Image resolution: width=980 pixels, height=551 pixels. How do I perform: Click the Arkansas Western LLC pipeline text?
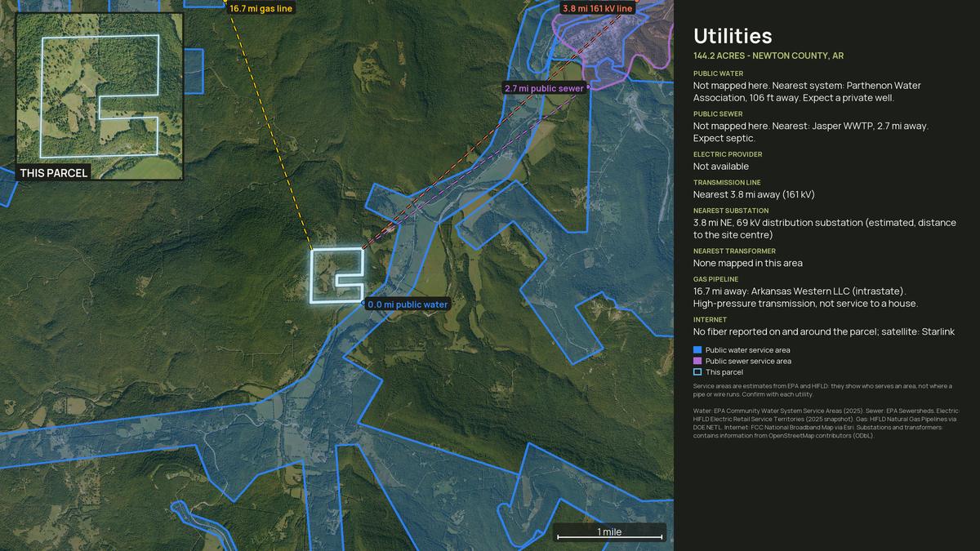(x=805, y=297)
